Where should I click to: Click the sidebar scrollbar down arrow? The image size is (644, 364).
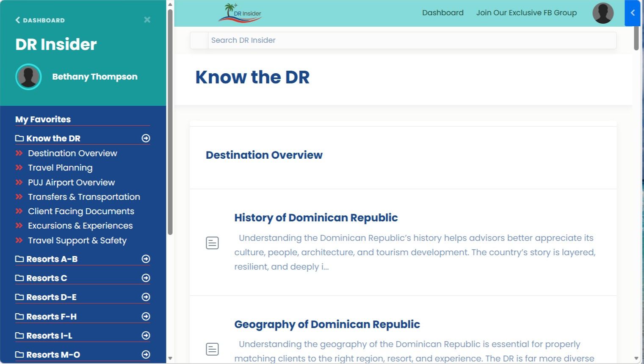tap(170, 358)
